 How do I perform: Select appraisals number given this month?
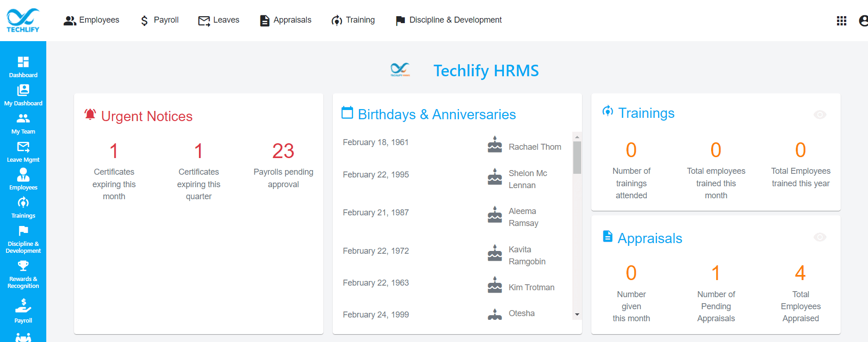tap(631, 273)
